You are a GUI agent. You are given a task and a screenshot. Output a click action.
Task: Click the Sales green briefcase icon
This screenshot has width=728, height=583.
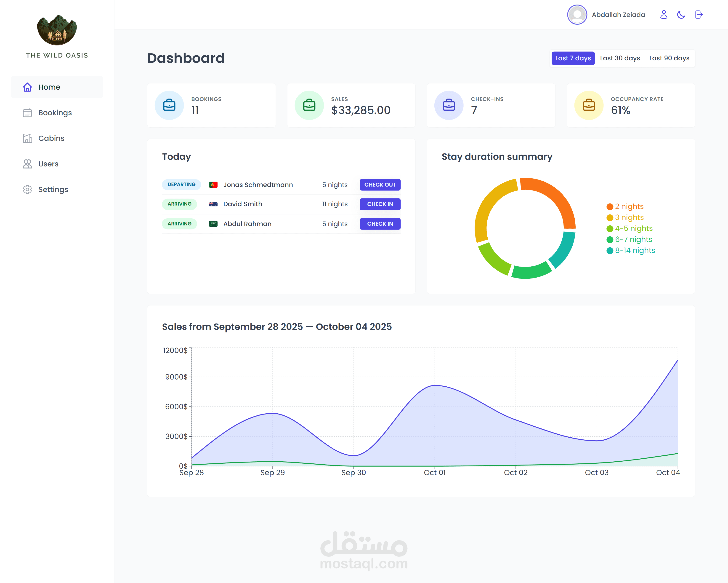[309, 105]
